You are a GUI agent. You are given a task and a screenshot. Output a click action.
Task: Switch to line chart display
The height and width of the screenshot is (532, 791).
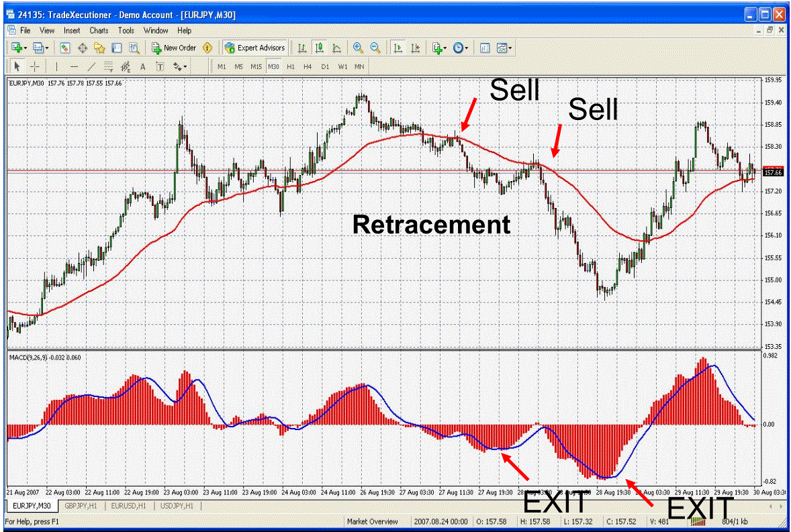336,48
